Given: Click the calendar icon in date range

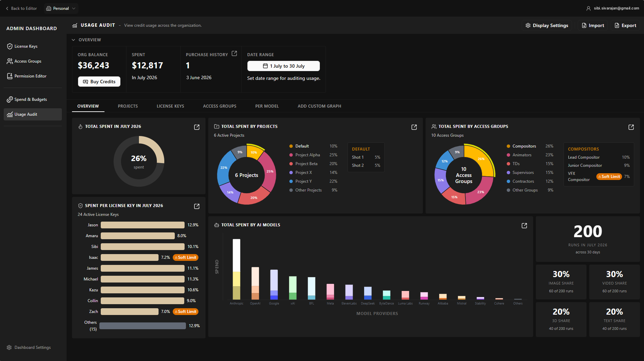Looking at the screenshot, I should [x=265, y=66].
